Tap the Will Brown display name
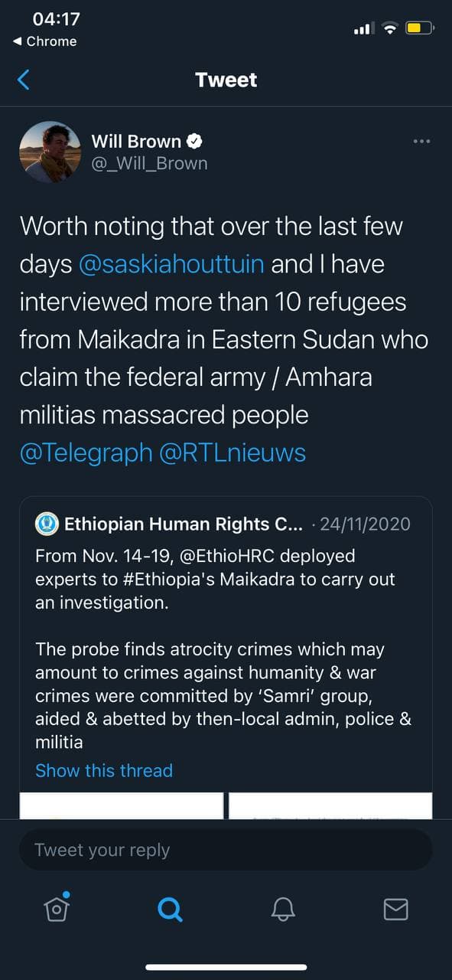This screenshot has height=980, width=452. click(136, 141)
